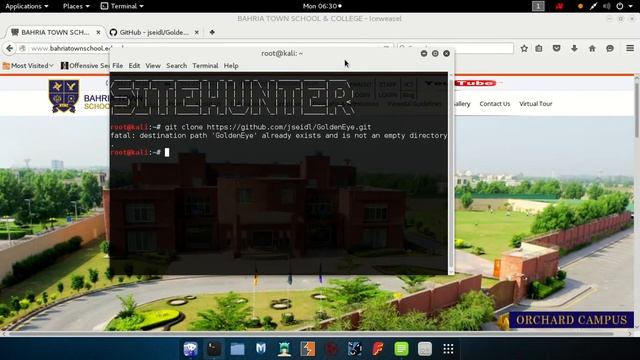
Task: Close the BAHRIA TOWN SCH tab
Action: point(98,32)
